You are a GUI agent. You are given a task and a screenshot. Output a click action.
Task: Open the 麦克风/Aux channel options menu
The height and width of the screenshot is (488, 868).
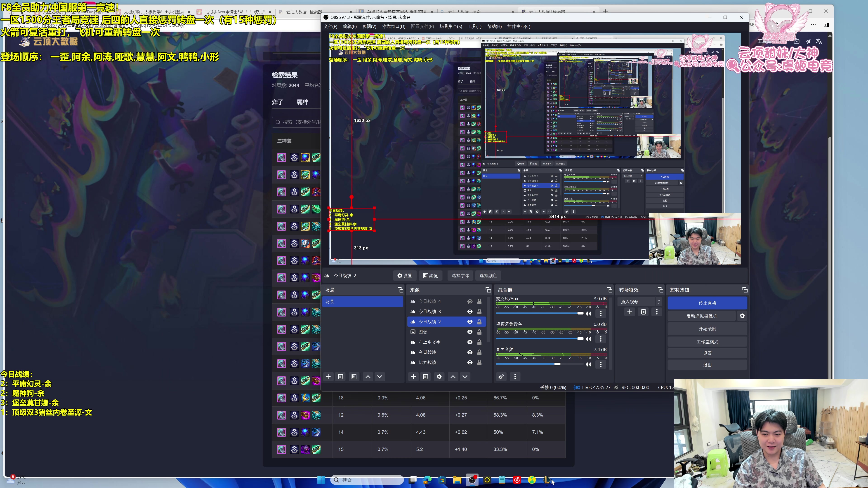pyautogui.click(x=601, y=314)
